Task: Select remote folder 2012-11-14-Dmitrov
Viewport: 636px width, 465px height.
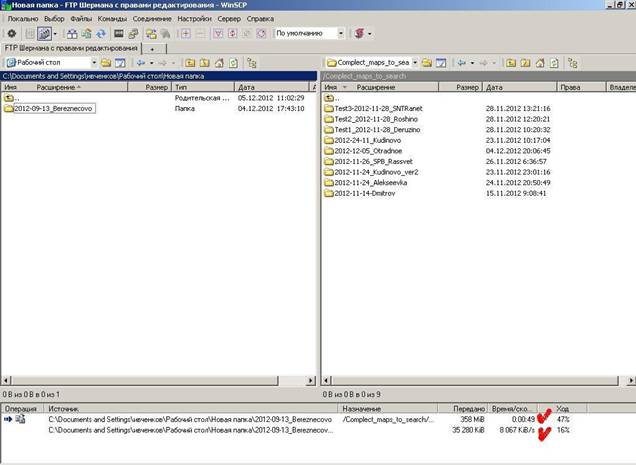Action: [x=360, y=193]
